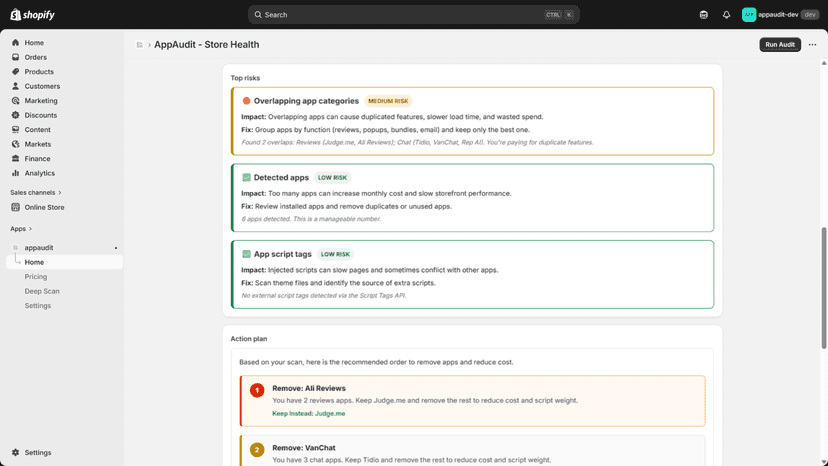Open the Sidekick icon in top bar
The width and height of the screenshot is (828, 466).
click(x=703, y=15)
